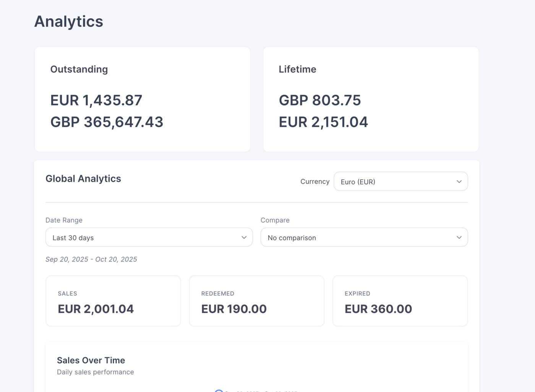
Task: Select the Expired EUR 360.00 card
Action: (x=400, y=301)
